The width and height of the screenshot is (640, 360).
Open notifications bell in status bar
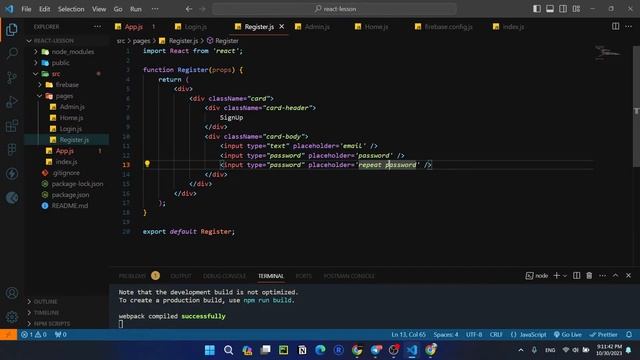coord(629,335)
